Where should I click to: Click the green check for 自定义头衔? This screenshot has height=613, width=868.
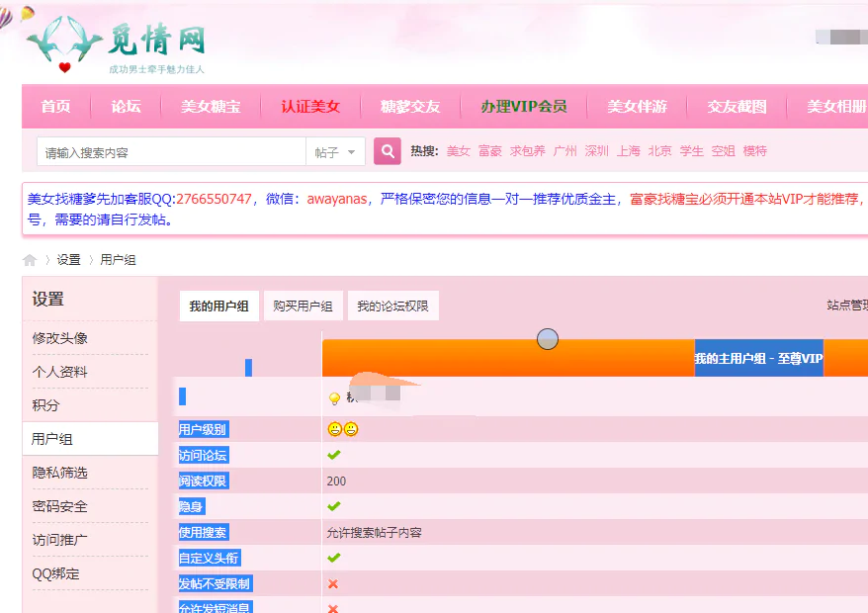[x=334, y=558]
